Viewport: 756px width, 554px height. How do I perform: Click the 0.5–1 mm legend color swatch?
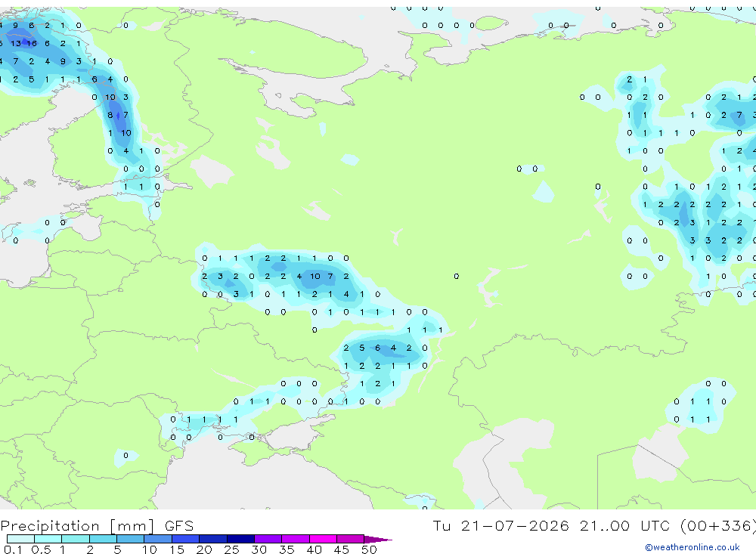pos(48,539)
